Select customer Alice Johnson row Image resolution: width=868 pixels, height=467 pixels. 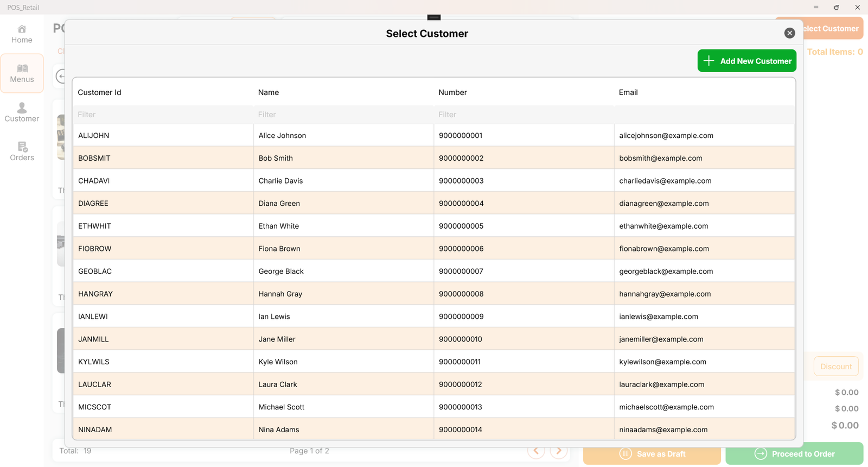282,136
